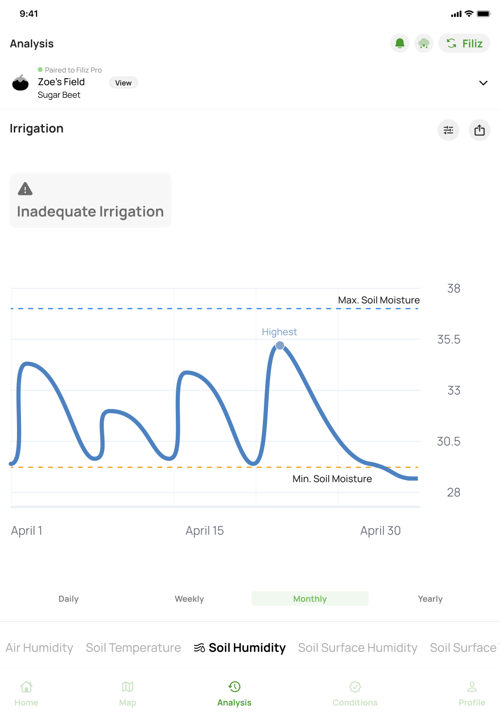500x716 pixels.
Task: Tap the weather cloud icon
Action: click(424, 43)
